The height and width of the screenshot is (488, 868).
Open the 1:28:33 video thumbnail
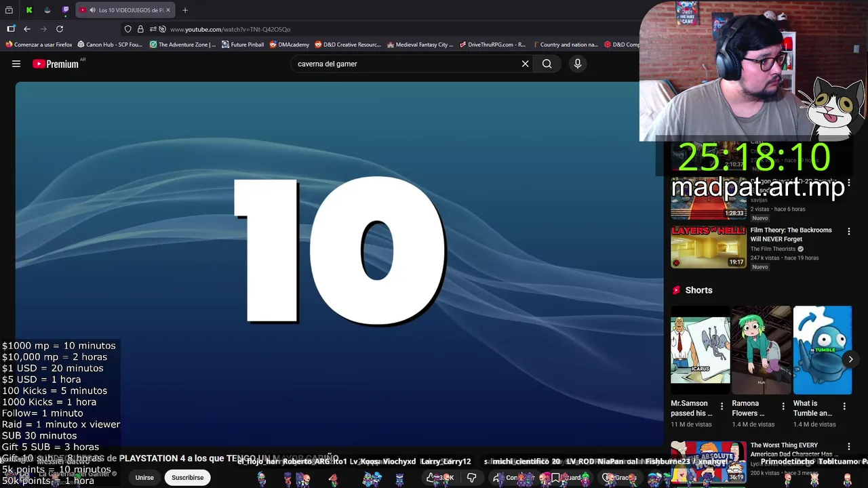(709, 198)
